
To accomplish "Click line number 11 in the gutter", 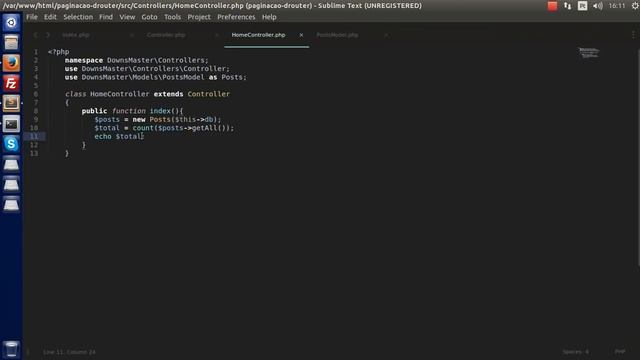I will (34, 136).
